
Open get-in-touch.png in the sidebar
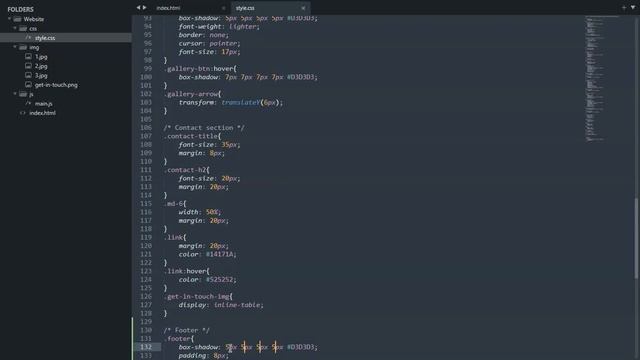[x=56, y=85]
